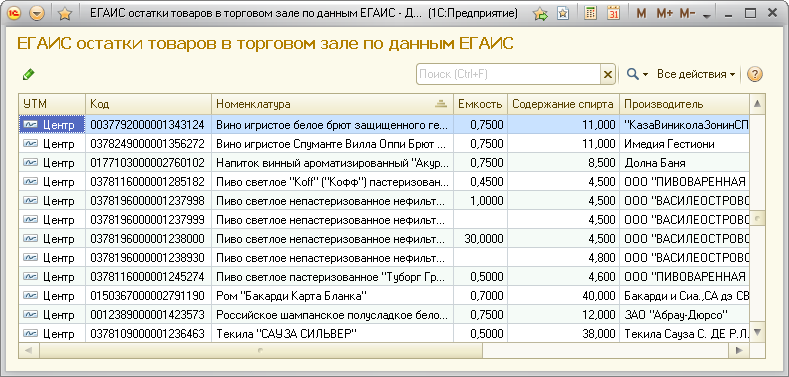The height and width of the screenshot is (377, 789).
Task: Clear the search field with X button
Action: [608, 74]
